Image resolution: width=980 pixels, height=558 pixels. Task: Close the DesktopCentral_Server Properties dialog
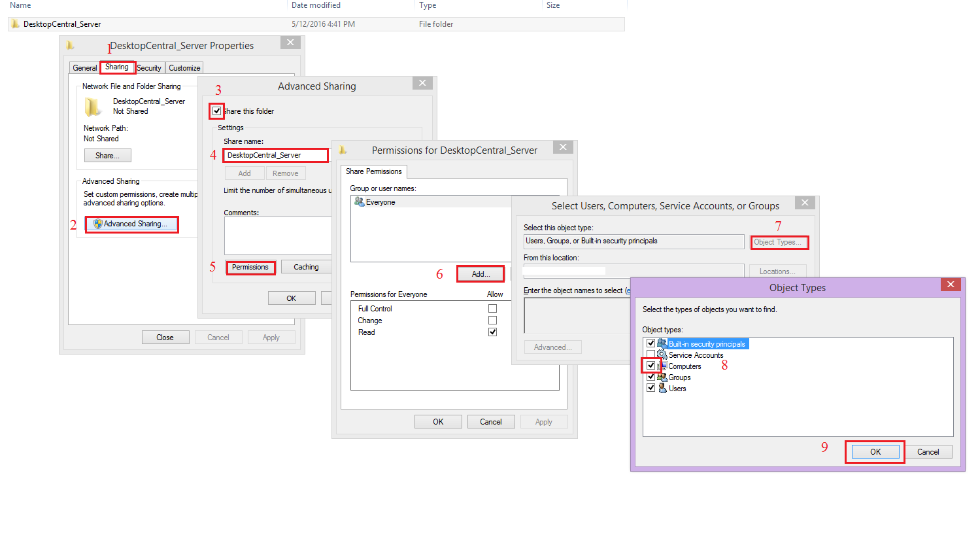[290, 43]
